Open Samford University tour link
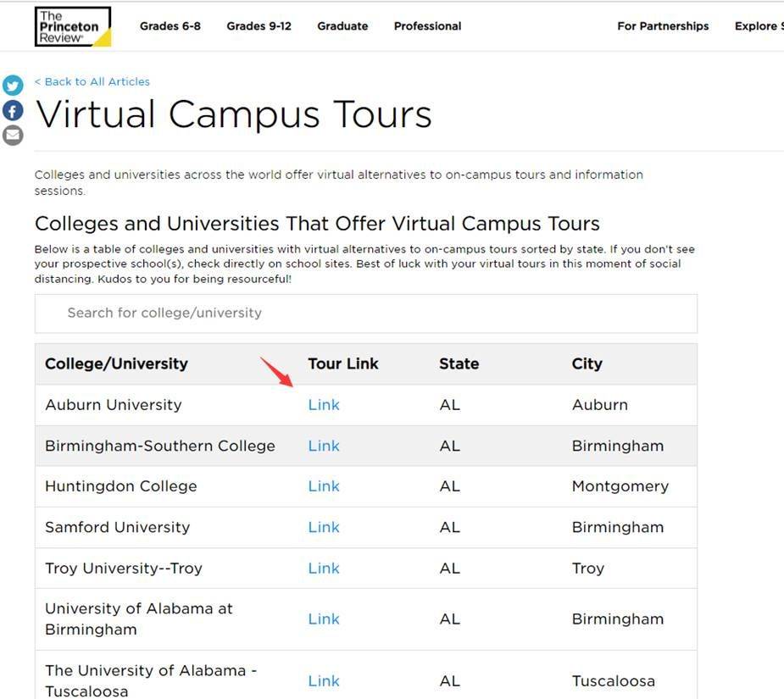Viewport: 784px width, 699px height. pos(323,527)
